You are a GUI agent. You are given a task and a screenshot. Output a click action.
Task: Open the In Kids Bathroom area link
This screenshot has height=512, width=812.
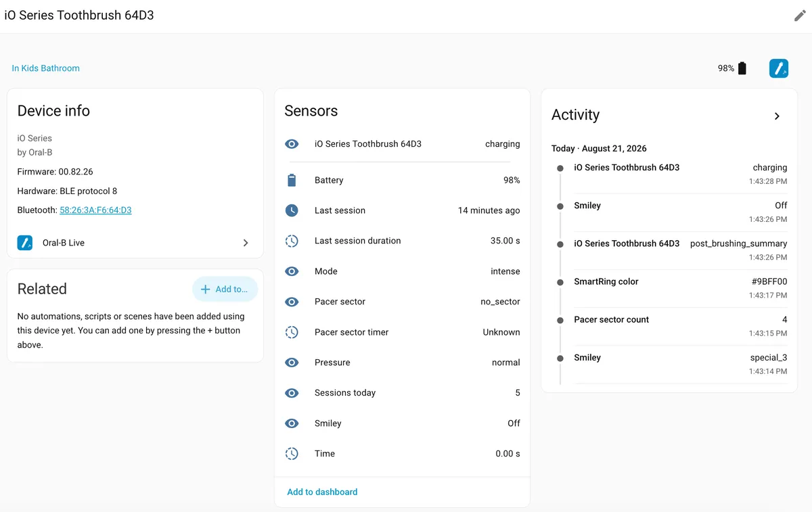[45, 68]
